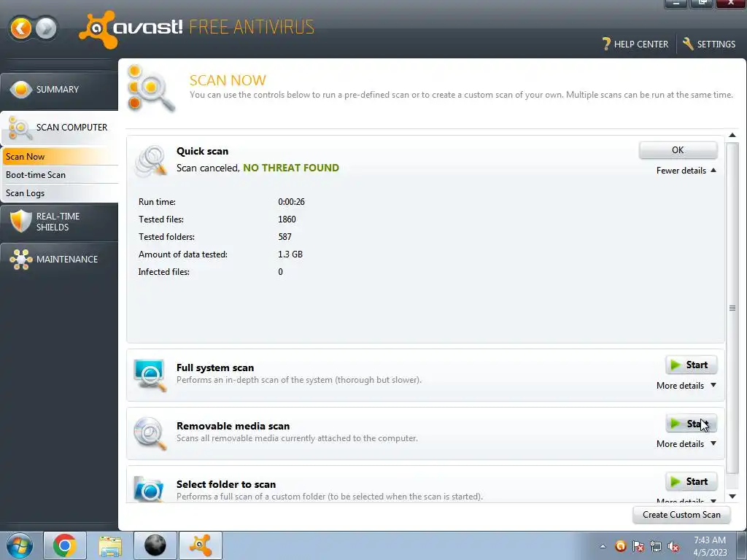747x560 pixels.
Task: Select the Scan Computer section
Action: [x=59, y=128]
